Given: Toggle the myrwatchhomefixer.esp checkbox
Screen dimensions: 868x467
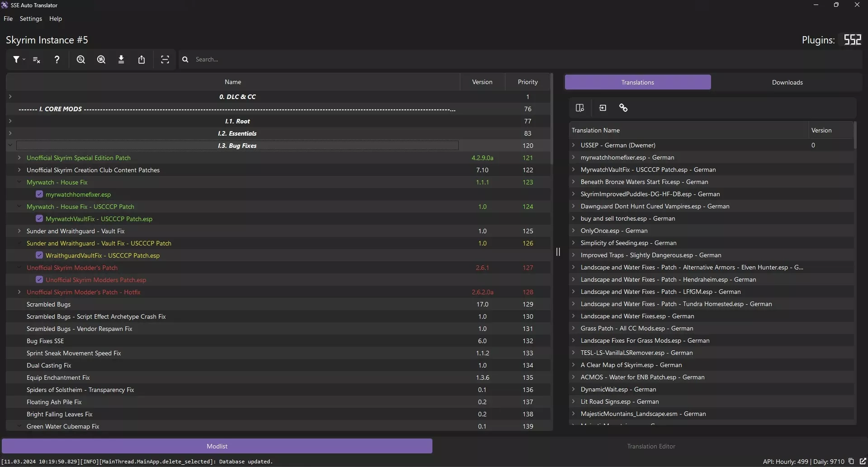Looking at the screenshot, I should [39, 194].
